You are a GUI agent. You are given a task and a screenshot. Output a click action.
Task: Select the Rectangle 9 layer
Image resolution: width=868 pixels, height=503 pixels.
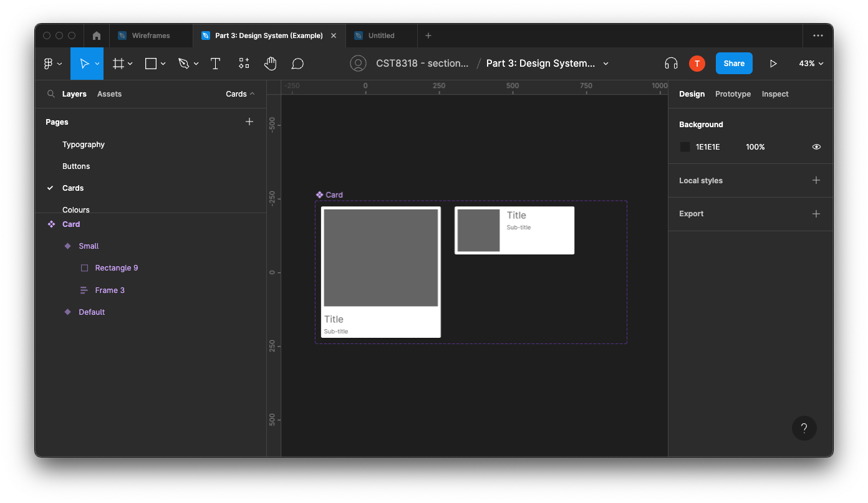116,268
